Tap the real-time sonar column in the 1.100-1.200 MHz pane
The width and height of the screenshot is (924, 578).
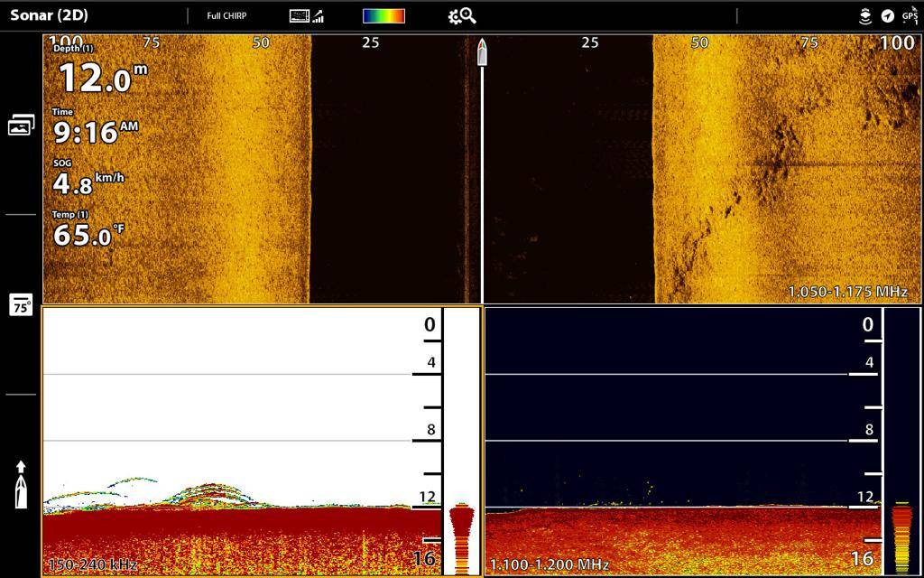pyautogui.click(x=901, y=441)
